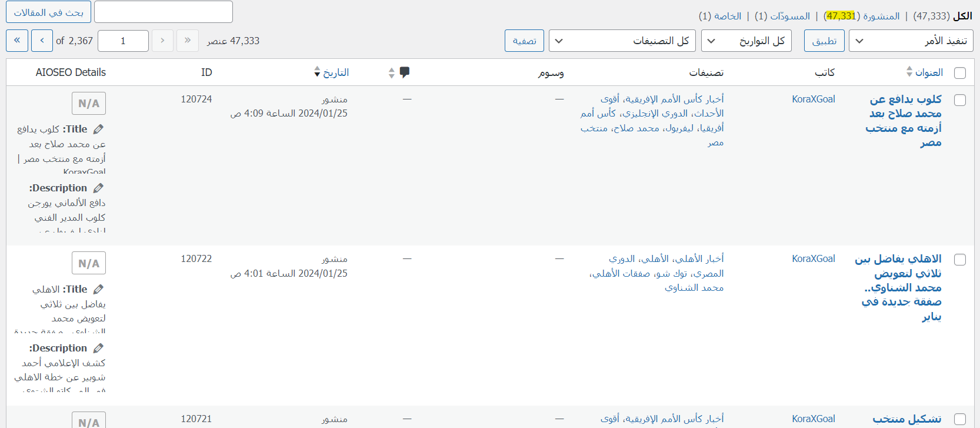Screen dimensions: 980x428
Task: Click pencil icon to edit first post's SEO title
Action: [x=98, y=129]
